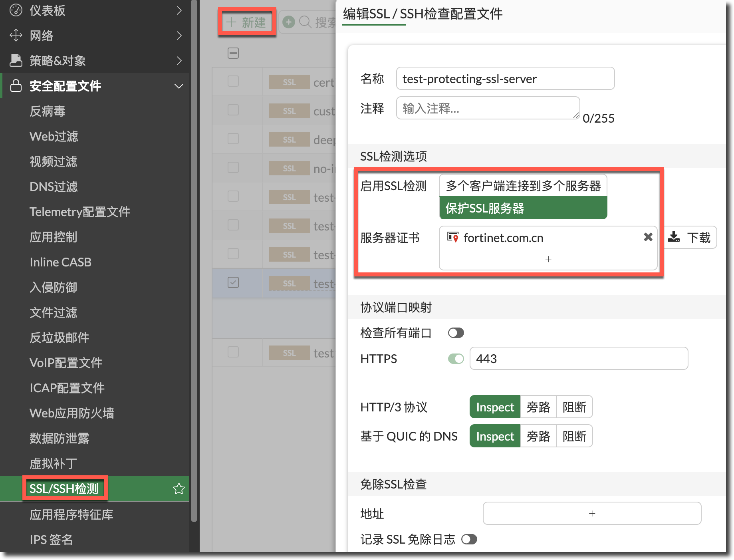
Task: Click the select-all checkbox in the table header
Action: pyautogui.click(x=233, y=53)
